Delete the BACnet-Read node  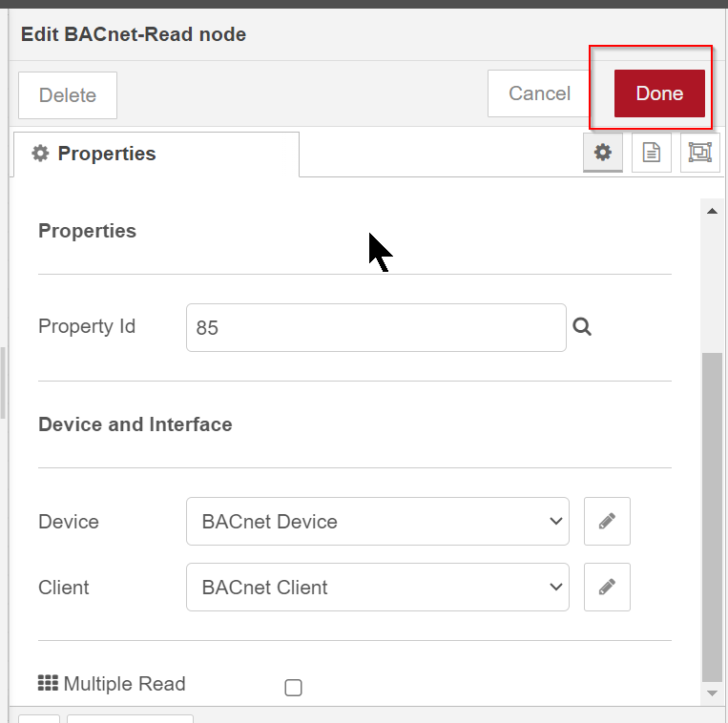click(68, 95)
